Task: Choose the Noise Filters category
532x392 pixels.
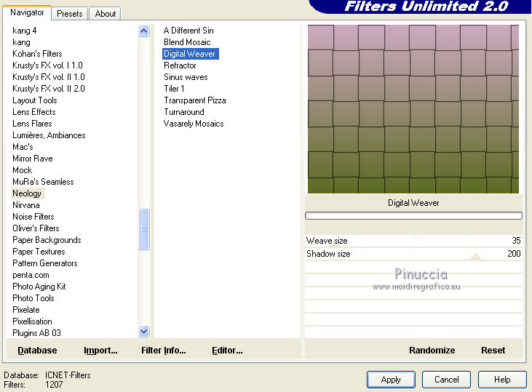Action: pos(33,216)
